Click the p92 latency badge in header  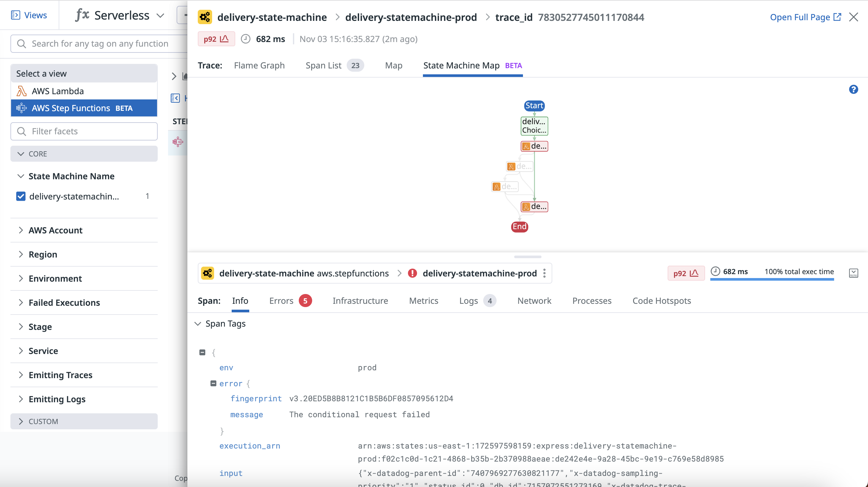(216, 39)
